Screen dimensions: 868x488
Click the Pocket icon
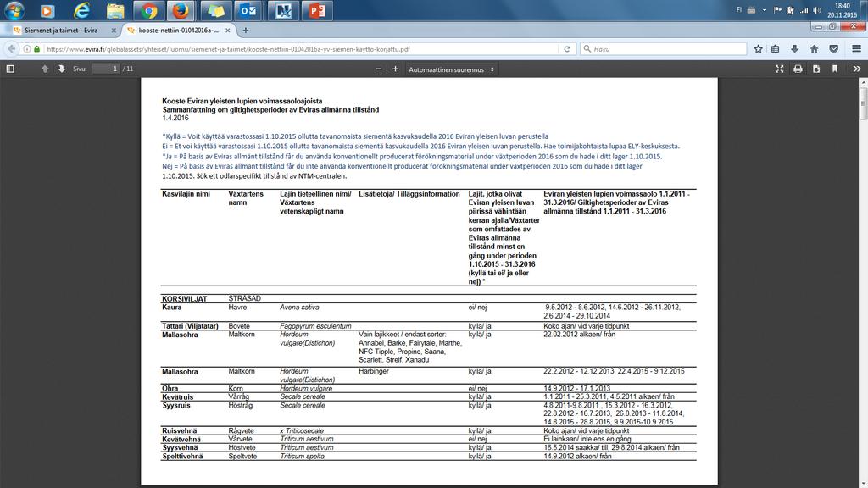(834, 48)
